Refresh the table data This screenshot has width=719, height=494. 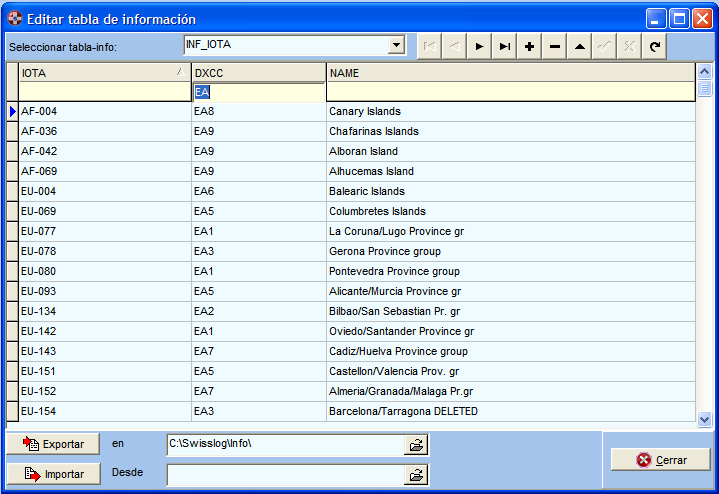click(655, 47)
